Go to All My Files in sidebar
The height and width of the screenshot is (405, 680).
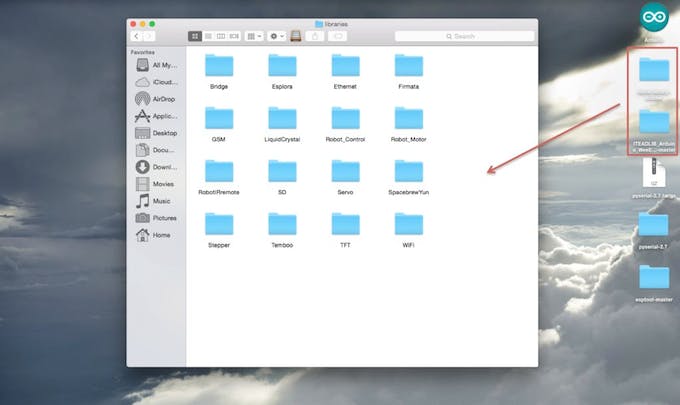pyautogui.click(x=156, y=65)
